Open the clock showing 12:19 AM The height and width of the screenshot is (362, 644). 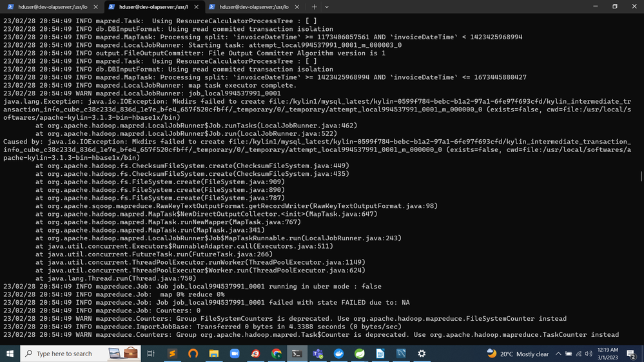click(x=608, y=354)
